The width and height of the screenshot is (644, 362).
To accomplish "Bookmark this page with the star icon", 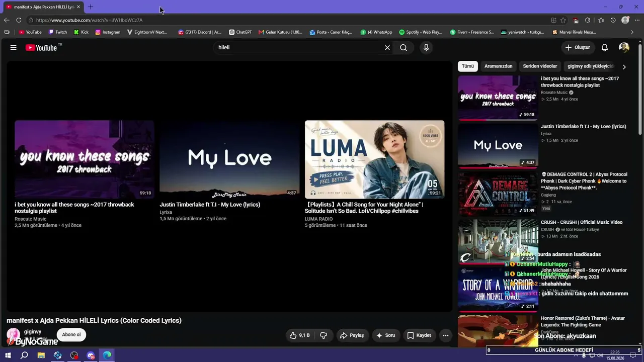I will [x=563, y=20].
